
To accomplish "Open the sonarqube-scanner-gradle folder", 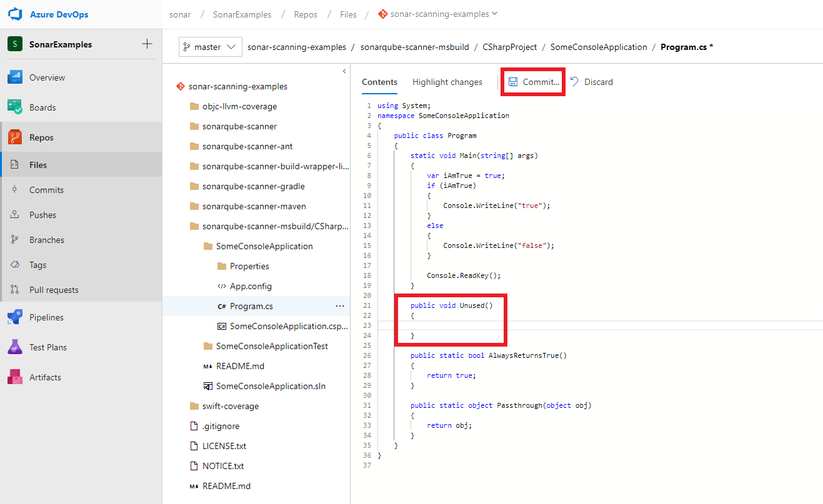I will (254, 186).
